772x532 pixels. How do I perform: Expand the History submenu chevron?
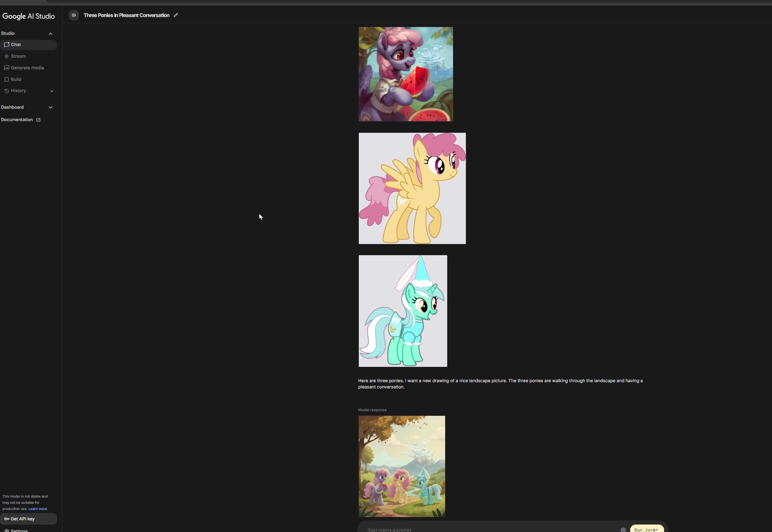pyautogui.click(x=52, y=91)
